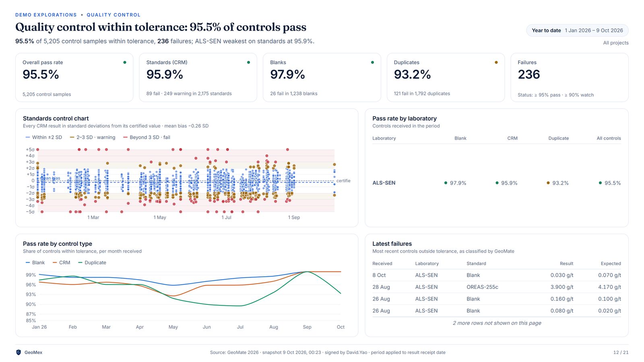Open the 8 Oct failure row
644x362 pixels.
tap(497, 275)
